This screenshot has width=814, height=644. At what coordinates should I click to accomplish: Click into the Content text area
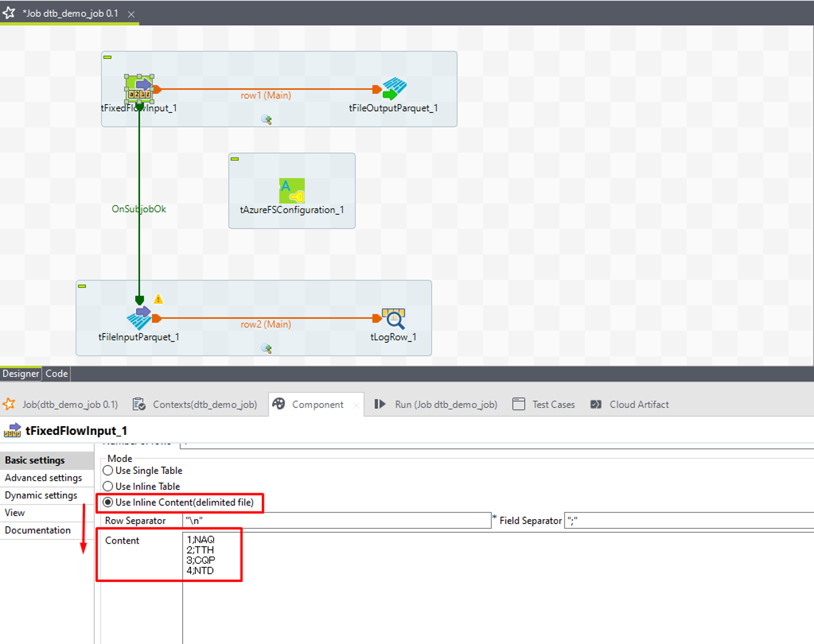point(440,584)
